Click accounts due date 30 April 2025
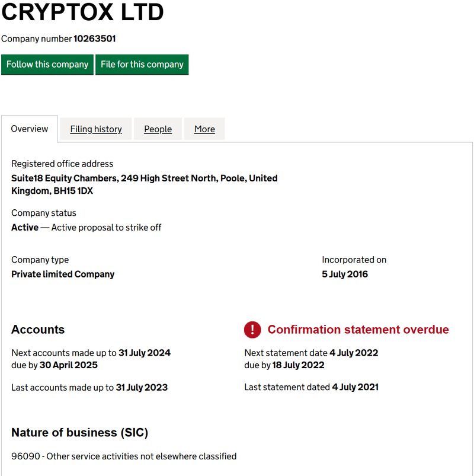474x476 pixels. (69, 365)
